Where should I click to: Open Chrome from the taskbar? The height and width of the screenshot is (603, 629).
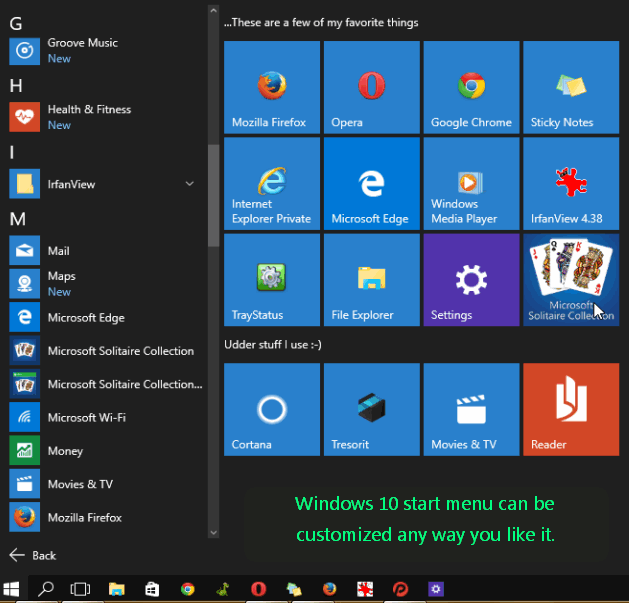coord(187,589)
